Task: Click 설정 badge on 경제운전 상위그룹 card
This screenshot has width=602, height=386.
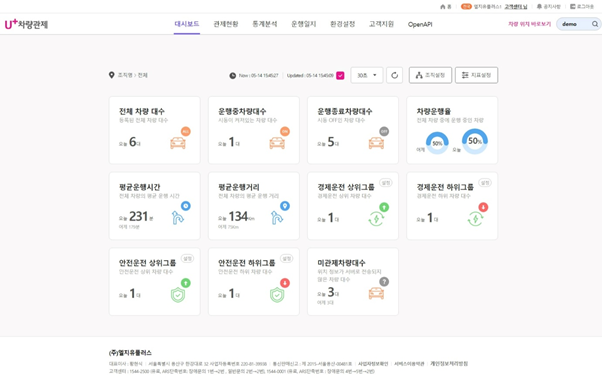Action: click(x=386, y=183)
